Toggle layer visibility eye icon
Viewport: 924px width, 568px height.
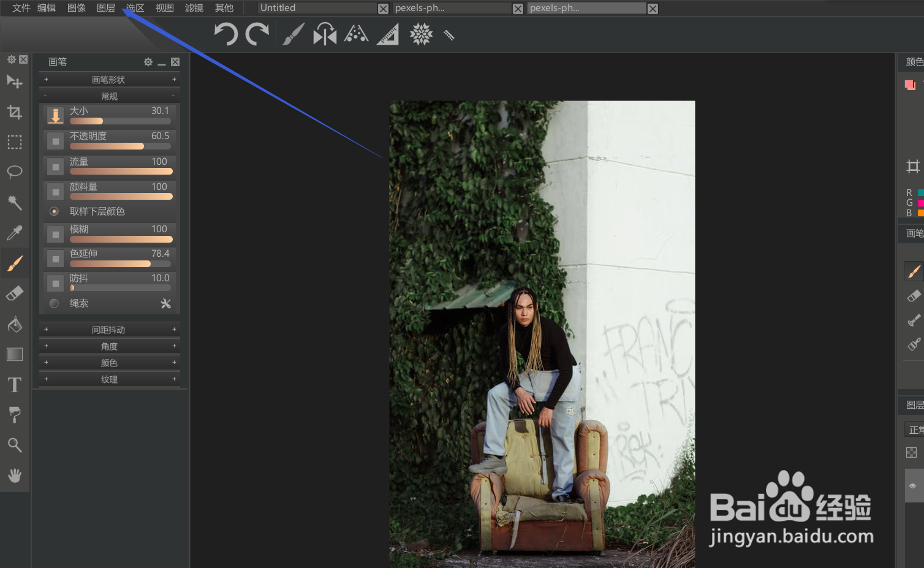tap(912, 486)
